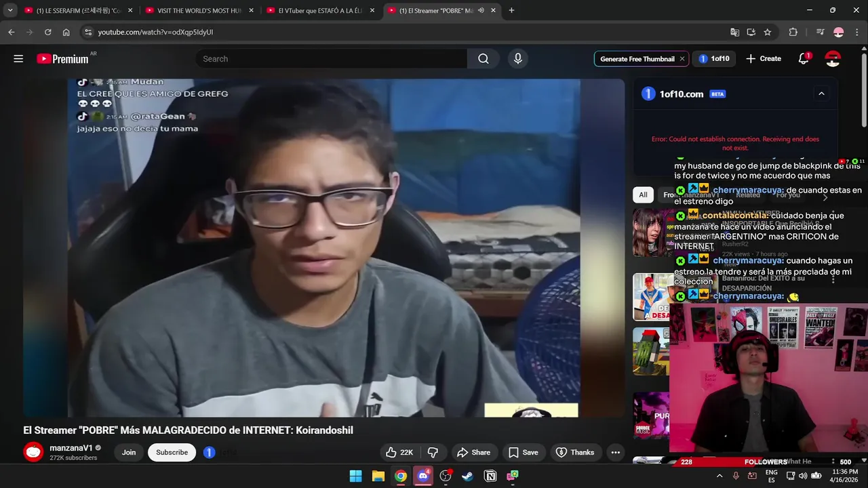
Task: Show hidden system tray icons
Action: (x=719, y=476)
